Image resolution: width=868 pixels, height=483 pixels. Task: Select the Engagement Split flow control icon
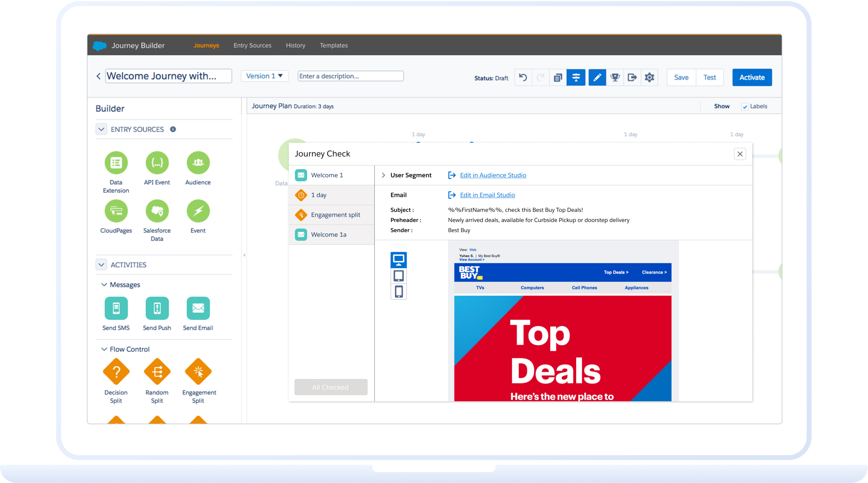tap(198, 371)
